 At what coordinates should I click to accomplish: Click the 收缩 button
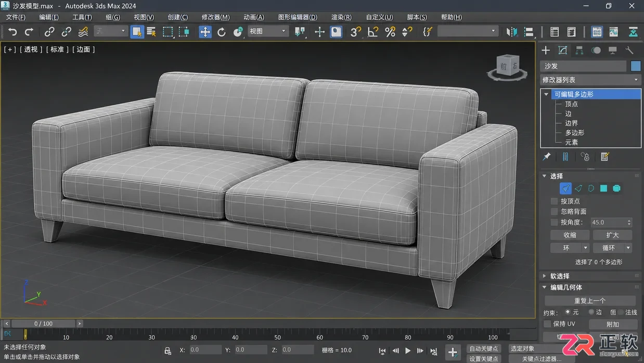(570, 235)
